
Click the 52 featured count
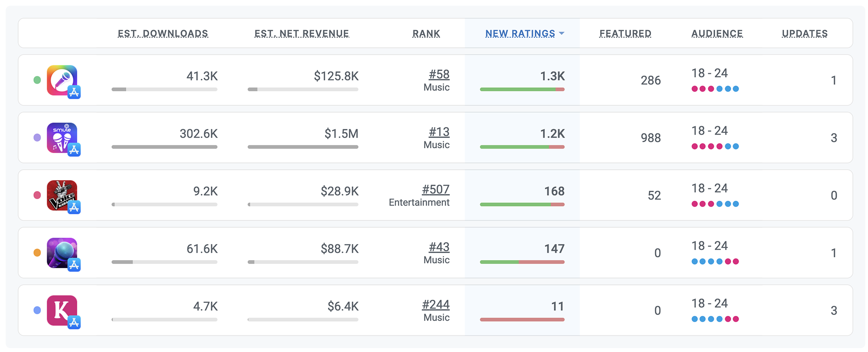tap(654, 196)
